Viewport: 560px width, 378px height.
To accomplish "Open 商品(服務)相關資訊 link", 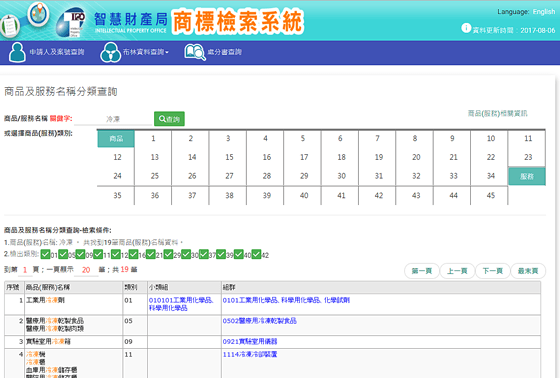I will (x=498, y=114).
